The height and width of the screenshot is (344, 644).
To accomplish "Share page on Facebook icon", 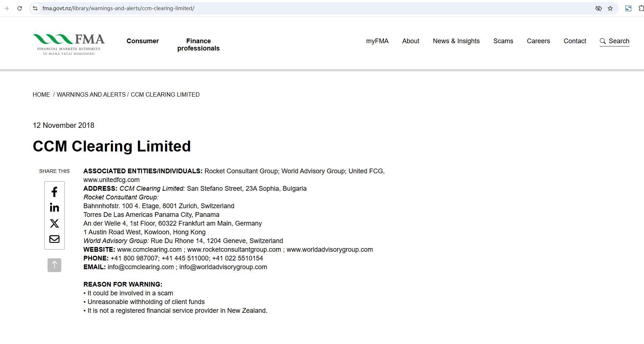I will (x=54, y=192).
